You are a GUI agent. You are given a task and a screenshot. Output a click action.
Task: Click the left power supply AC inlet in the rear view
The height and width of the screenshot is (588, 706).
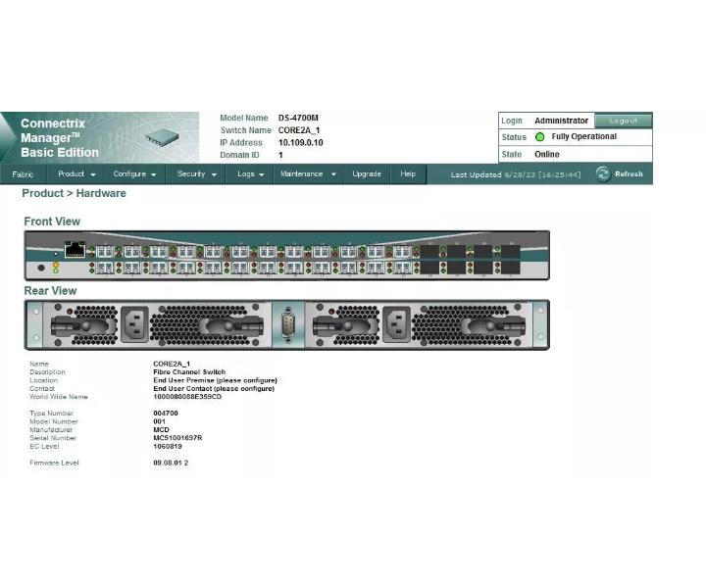click(134, 324)
